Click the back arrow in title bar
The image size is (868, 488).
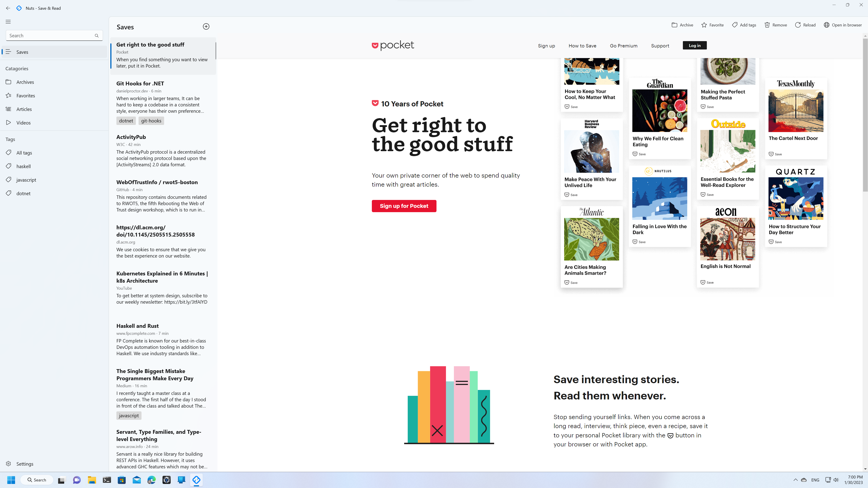coord(8,8)
